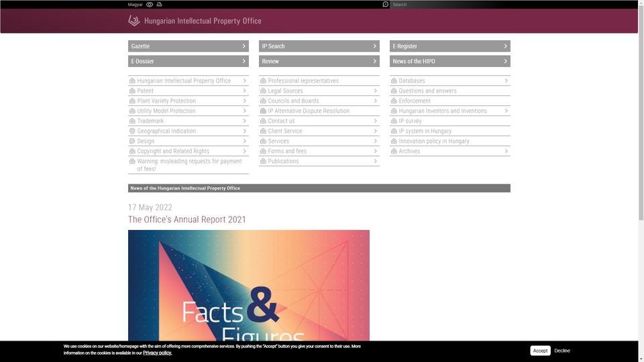This screenshot has height=362, width=644.
Task: Click the icon beside Forms and fees
Action: point(263,151)
